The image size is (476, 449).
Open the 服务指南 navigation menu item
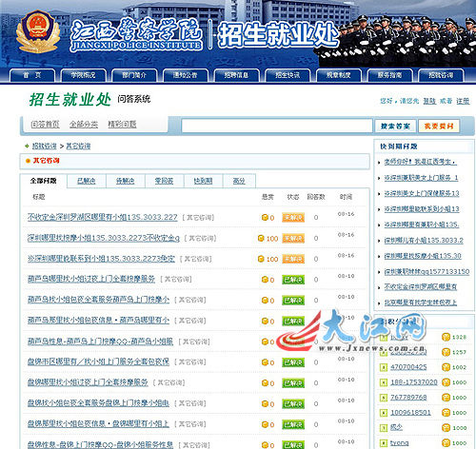389,75
